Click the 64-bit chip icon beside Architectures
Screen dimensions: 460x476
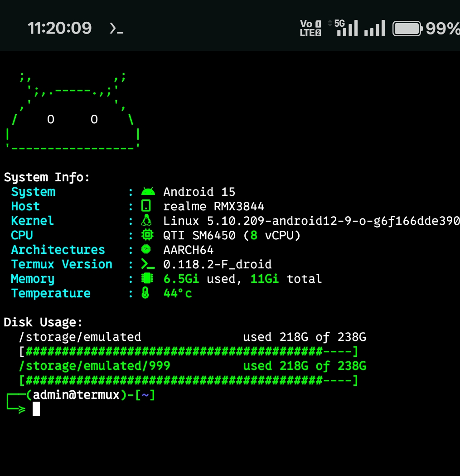pyautogui.click(x=146, y=249)
